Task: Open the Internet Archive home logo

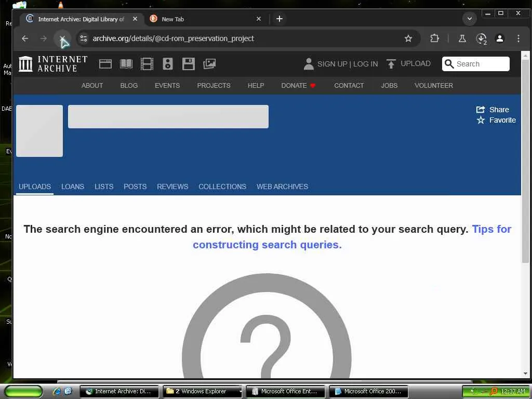Action: pyautogui.click(x=53, y=64)
